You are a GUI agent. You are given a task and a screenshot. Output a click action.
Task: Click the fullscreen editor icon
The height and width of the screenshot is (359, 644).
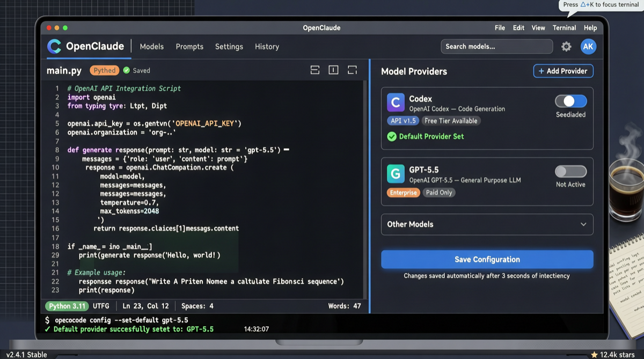point(352,70)
